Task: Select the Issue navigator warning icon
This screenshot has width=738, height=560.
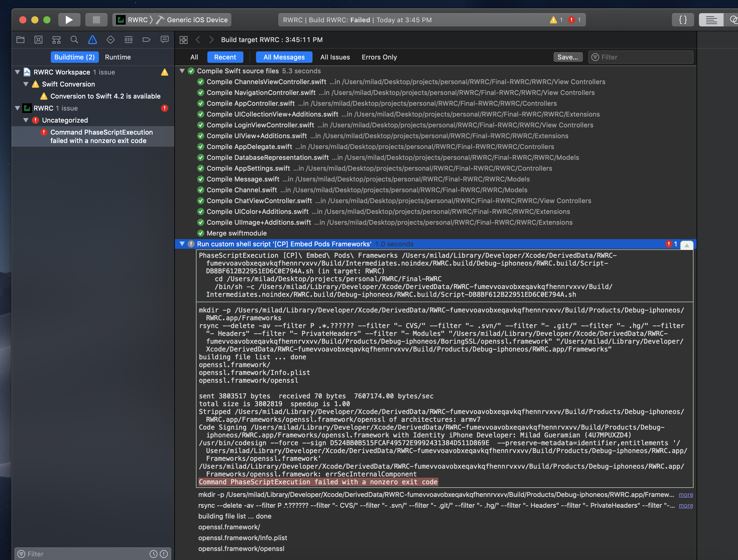Action: [x=93, y=40]
